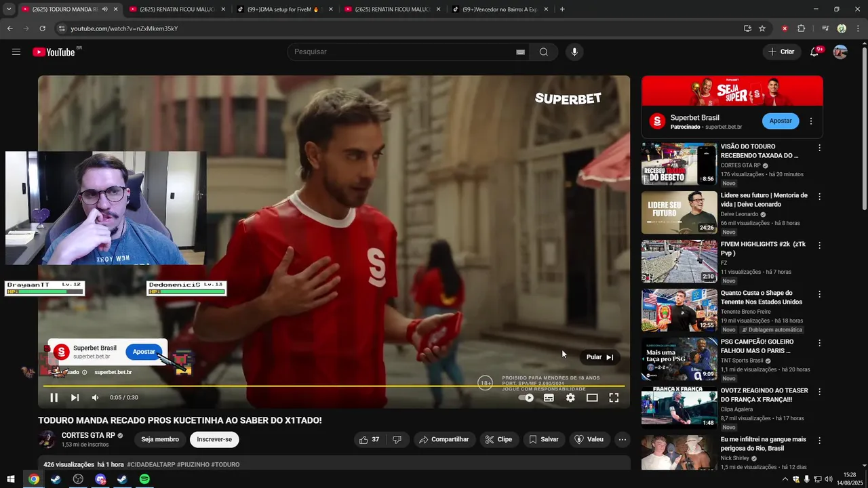Open options for FIVEM HIGHLIGHTS video
868x488 pixels.
[x=819, y=245]
